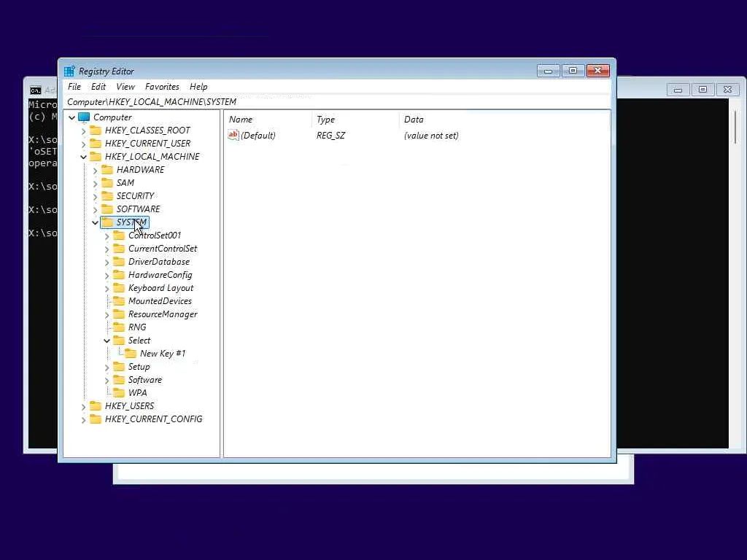Viewport: 747px width, 560px height.
Task: Click the HKEY_CURRENT_CONFIG folder icon
Action: [x=96, y=419]
